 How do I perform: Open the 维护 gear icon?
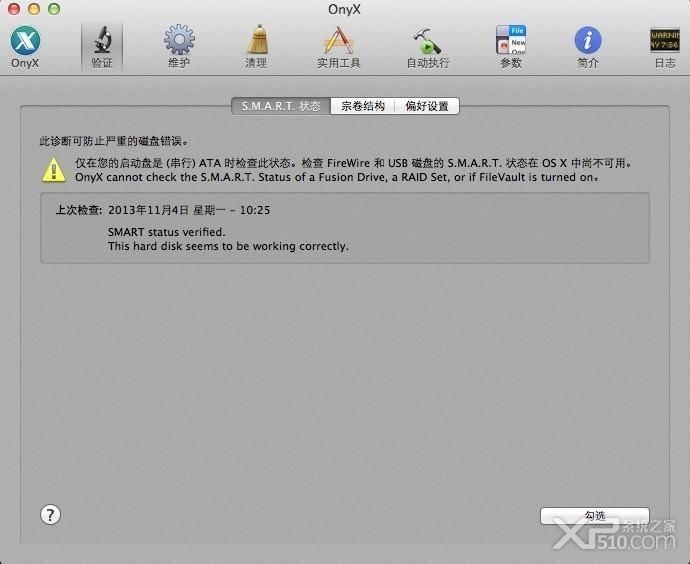tap(179, 46)
